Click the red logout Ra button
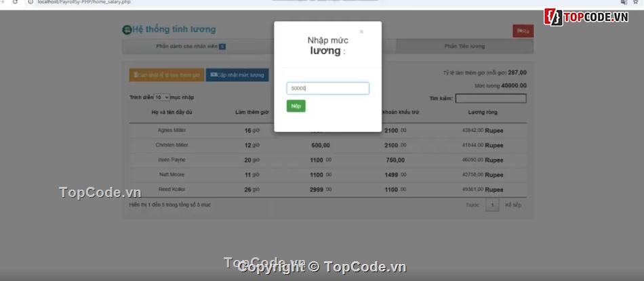The image size is (644, 281). [523, 31]
